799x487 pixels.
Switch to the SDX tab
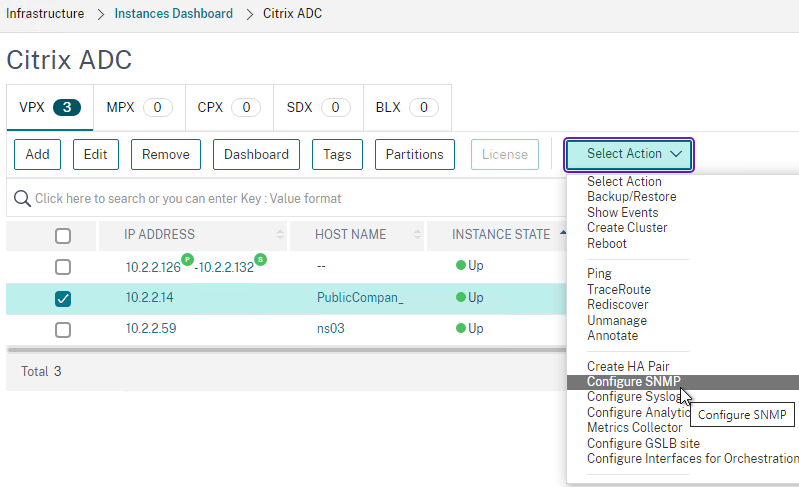pyautogui.click(x=318, y=107)
